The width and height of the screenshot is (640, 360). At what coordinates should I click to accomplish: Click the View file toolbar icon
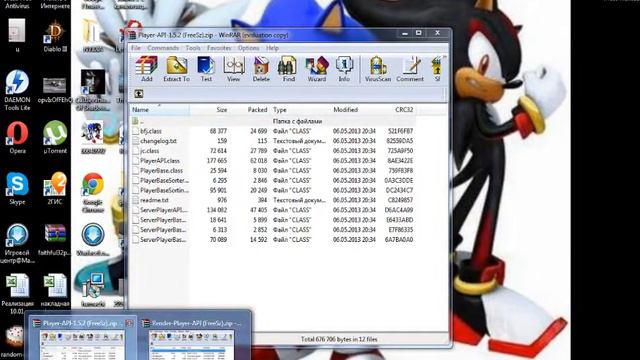point(233,69)
